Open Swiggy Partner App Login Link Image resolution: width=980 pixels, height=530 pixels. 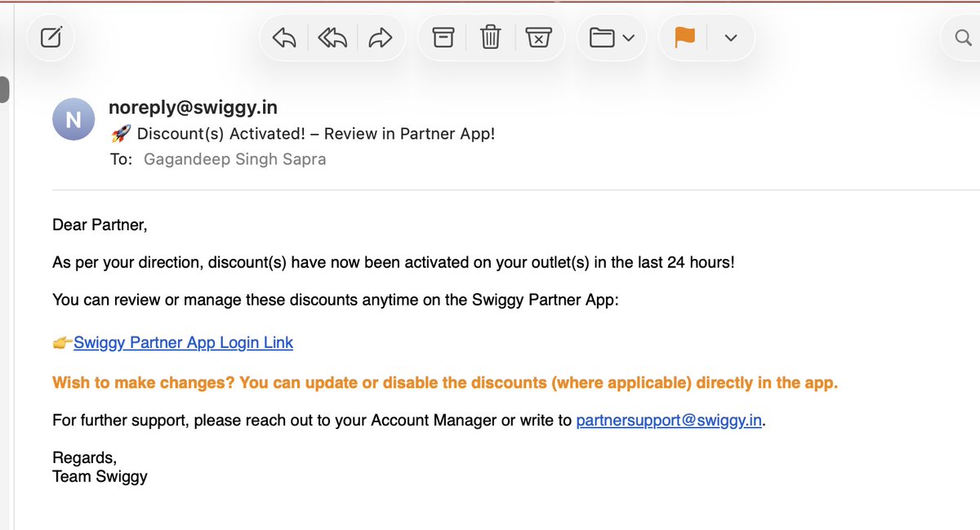(183, 343)
